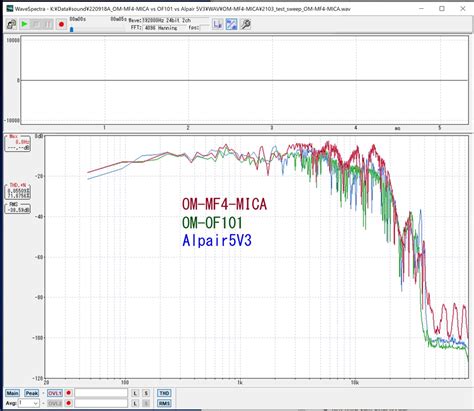Viewport: 474px width, 411px height.
Task: Toggle the RMS measurement button
Action: coord(164,403)
